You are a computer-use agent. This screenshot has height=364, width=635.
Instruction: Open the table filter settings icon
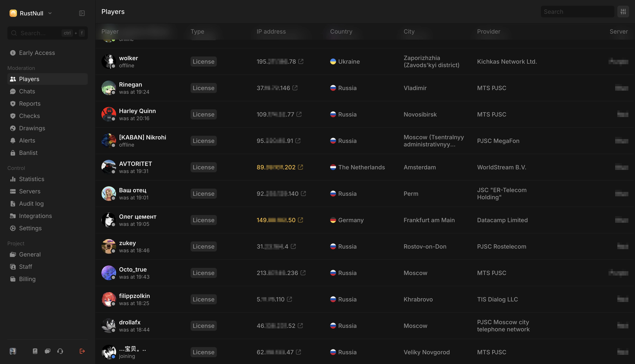[623, 12]
